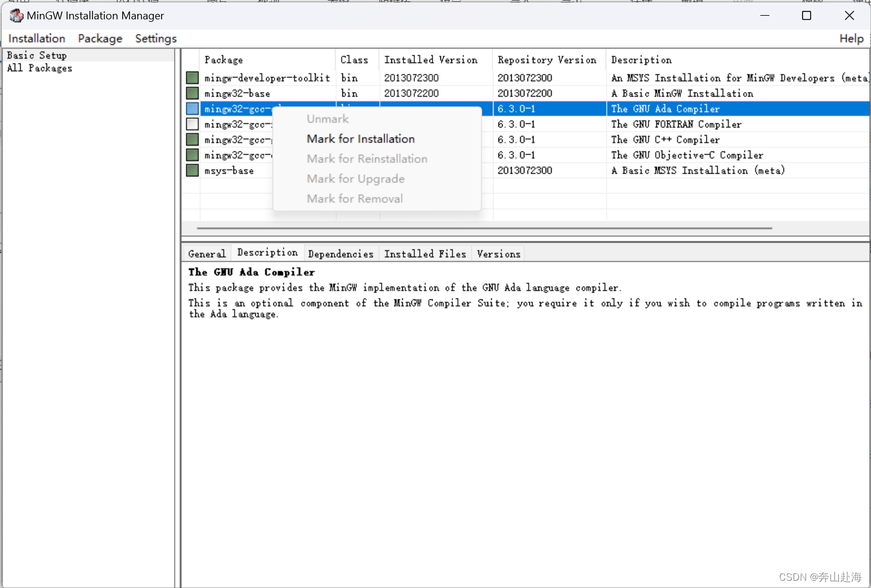Image resolution: width=871 pixels, height=588 pixels.
Task: Click the MinGW application icon in title bar
Action: [x=16, y=15]
